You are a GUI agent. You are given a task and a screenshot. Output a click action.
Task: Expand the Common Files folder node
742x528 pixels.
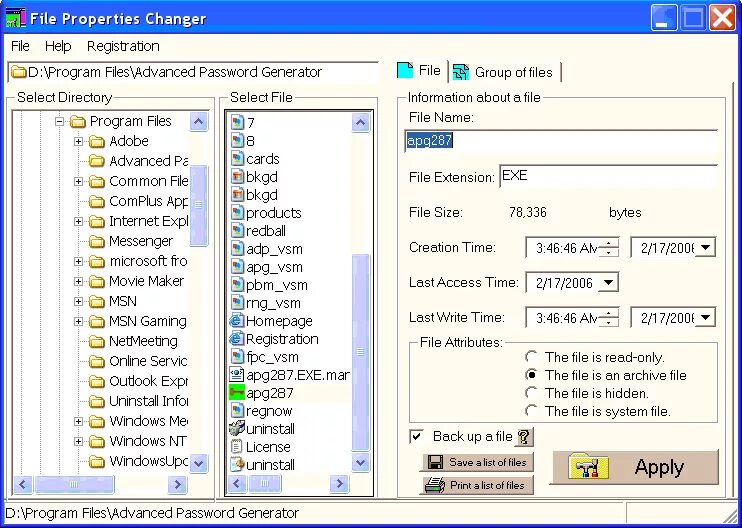[x=79, y=181]
